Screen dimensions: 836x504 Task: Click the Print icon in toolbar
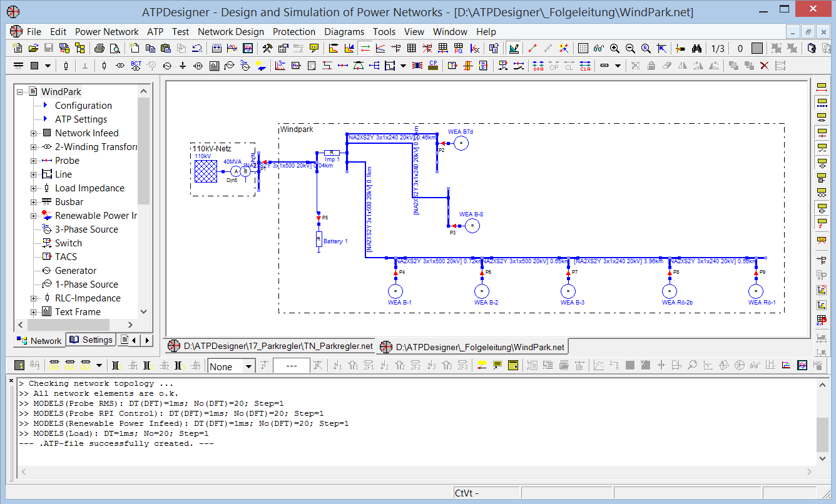[x=99, y=48]
